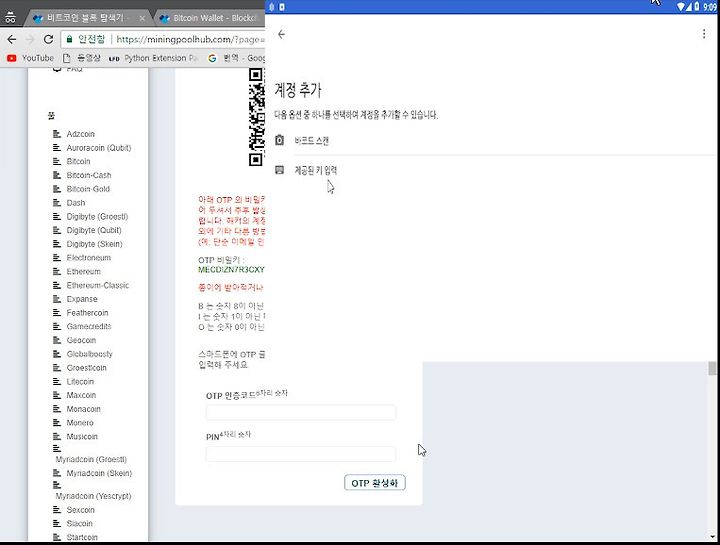This screenshot has height=545, width=720.
Task: Open the YouTube bookmark
Action: [x=30, y=58]
